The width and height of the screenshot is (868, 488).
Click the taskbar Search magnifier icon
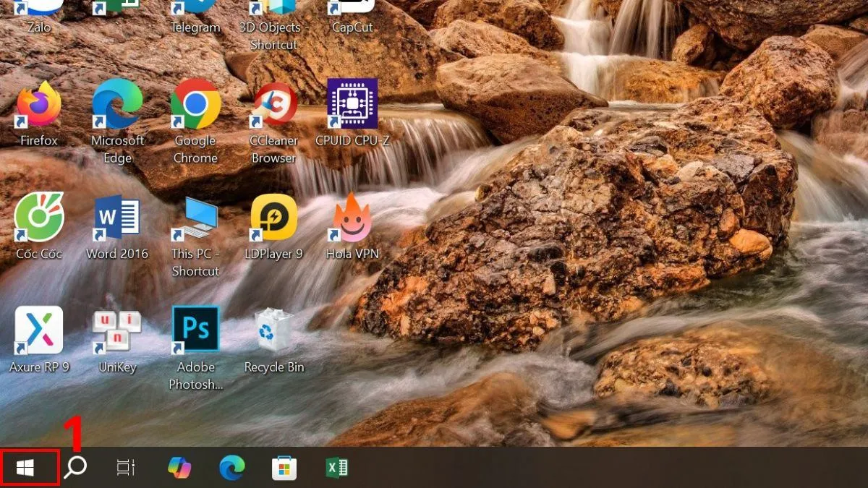click(x=75, y=468)
